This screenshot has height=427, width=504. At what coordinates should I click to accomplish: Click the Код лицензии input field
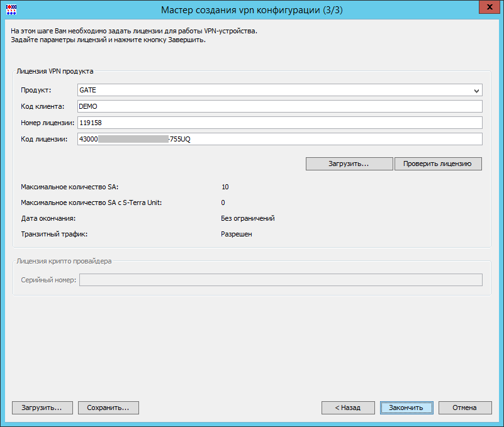tap(279, 139)
